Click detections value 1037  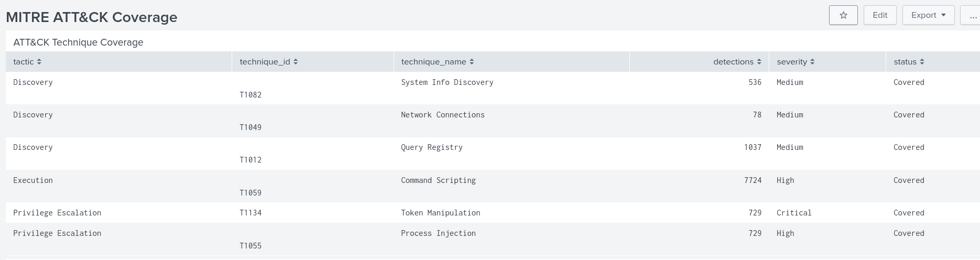point(753,147)
